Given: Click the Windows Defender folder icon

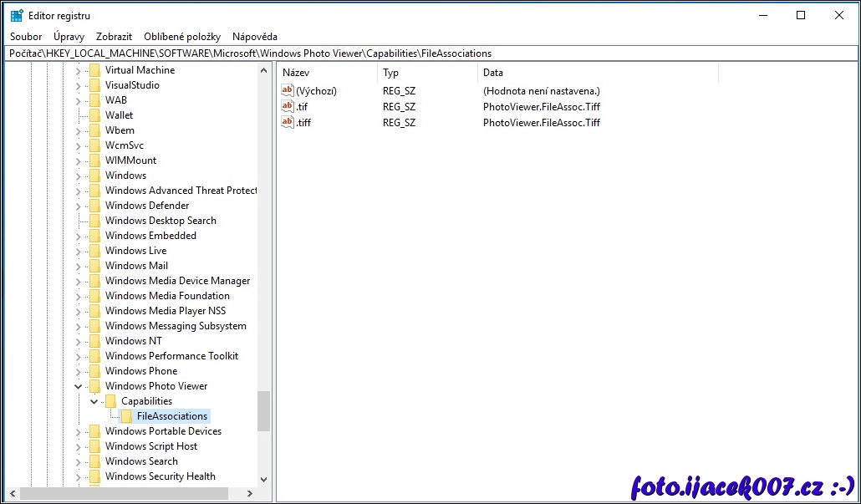Looking at the screenshot, I should 95,206.
